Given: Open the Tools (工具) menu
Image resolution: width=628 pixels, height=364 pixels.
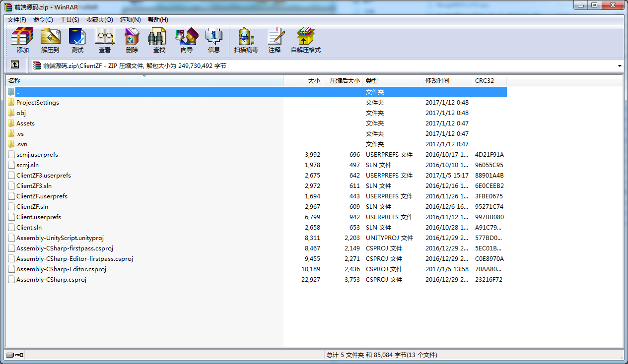Looking at the screenshot, I should (x=70, y=19).
